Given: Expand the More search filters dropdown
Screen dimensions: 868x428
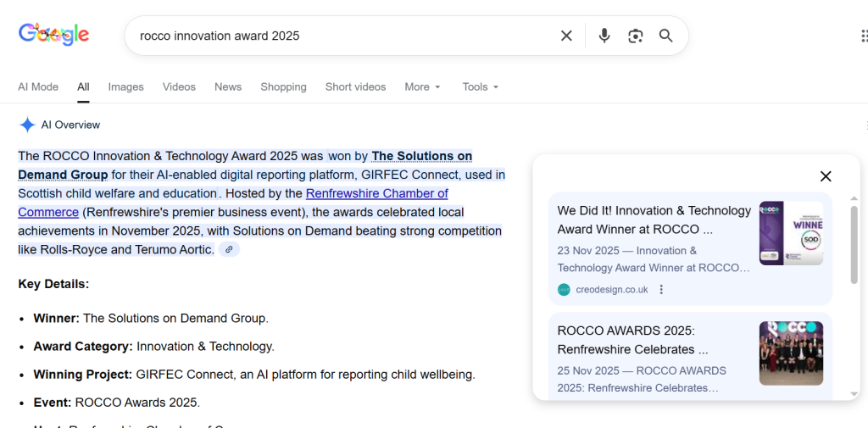Looking at the screenshot, I should tap(422, 87).
